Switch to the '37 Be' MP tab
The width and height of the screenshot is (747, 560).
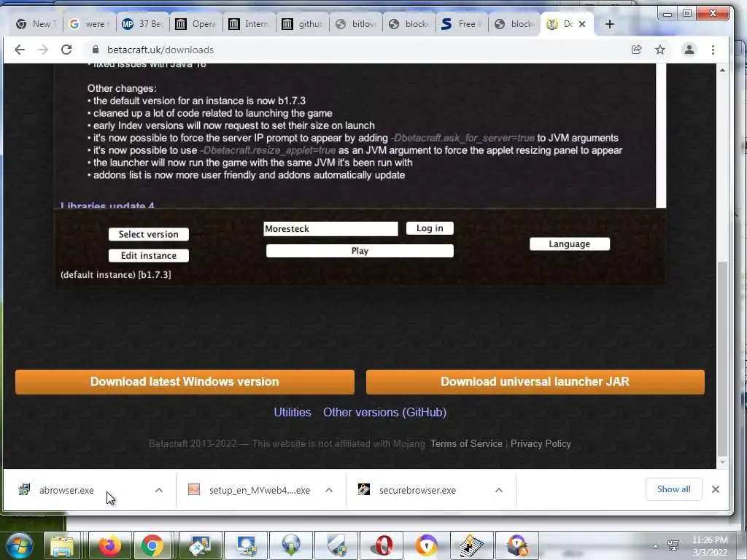point(142,24)
